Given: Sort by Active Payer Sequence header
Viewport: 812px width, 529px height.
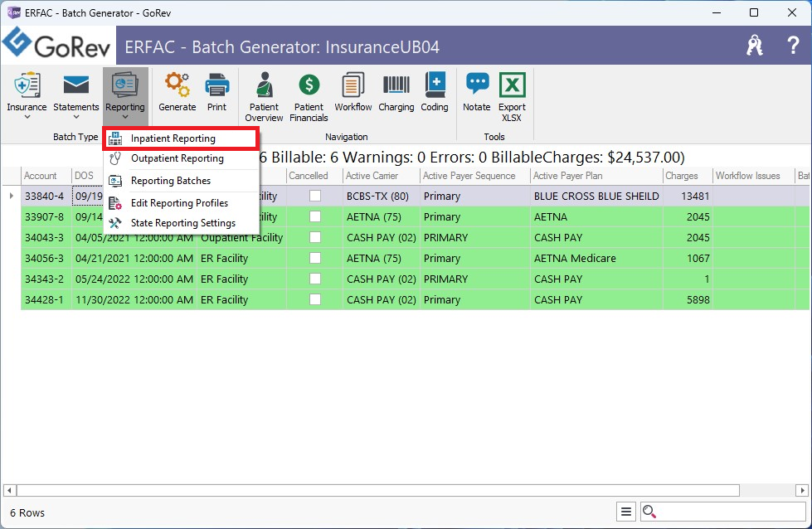Looking at the screenshot, I should click(x=475, y=176).
